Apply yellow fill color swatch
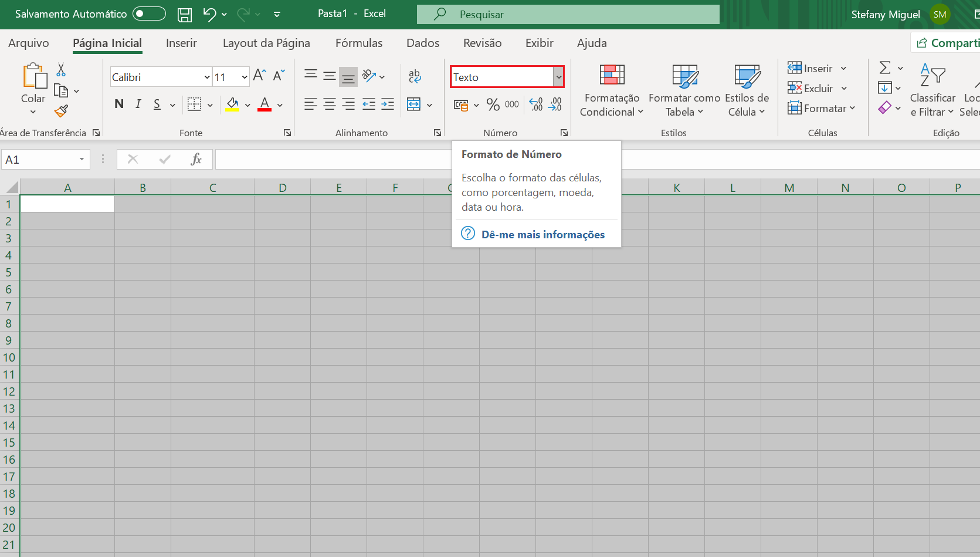The width and height of the screenshot is (980, 557). 232,104
